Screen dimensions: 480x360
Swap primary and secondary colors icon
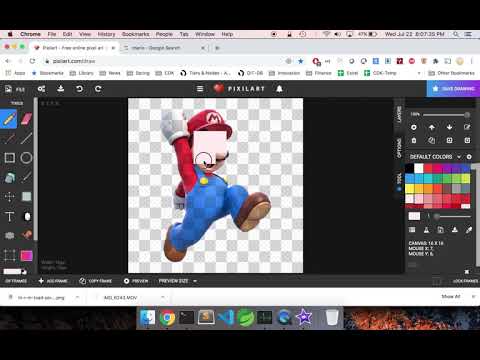(24, 272)
